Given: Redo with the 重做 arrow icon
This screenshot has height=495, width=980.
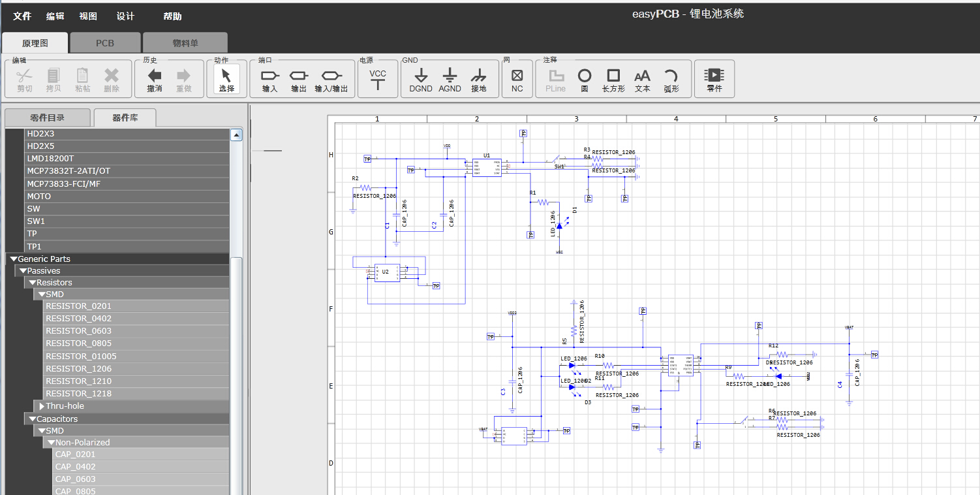Looking at the screenshot, I should point(183,76).
